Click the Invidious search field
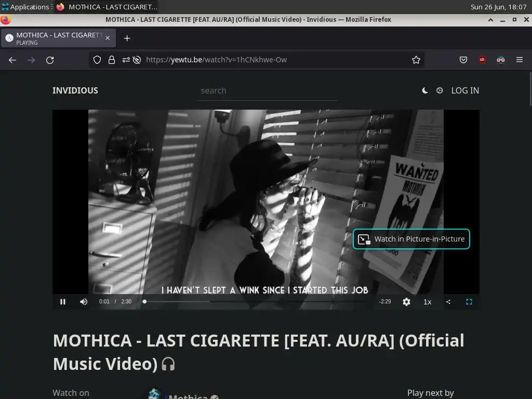This screenshot has height=399, width=532. point(267,91)
